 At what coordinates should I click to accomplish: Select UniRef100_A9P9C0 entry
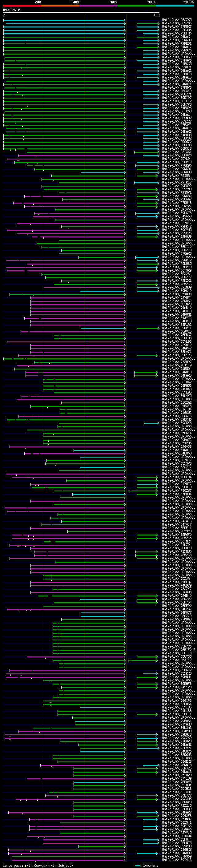pyautogui.click(x=177, y=50)
